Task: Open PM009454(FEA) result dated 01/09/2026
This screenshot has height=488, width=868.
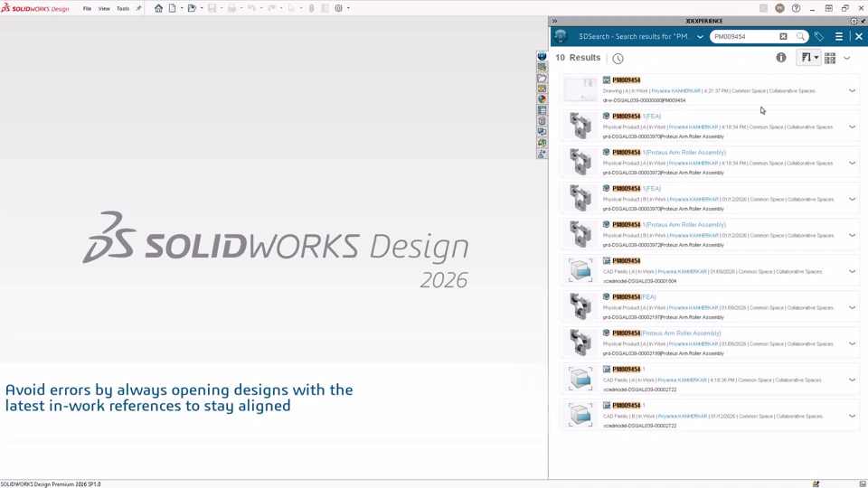Action: tap(634, 297)
